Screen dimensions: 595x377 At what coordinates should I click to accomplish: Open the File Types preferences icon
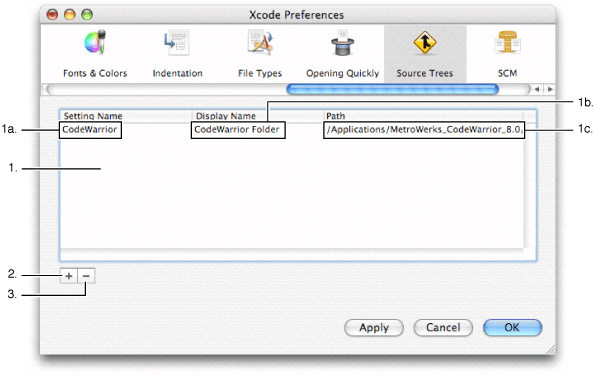tap(260, 42)
